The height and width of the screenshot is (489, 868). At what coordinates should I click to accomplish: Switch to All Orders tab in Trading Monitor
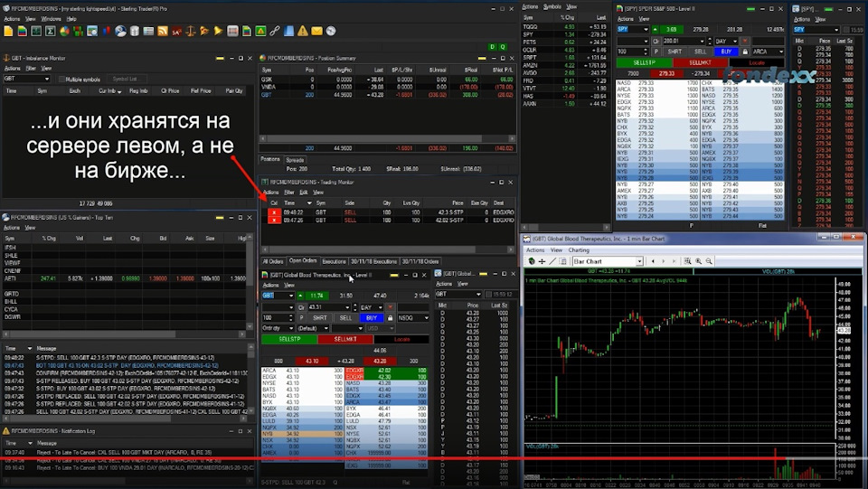click(x=273, y=261)
